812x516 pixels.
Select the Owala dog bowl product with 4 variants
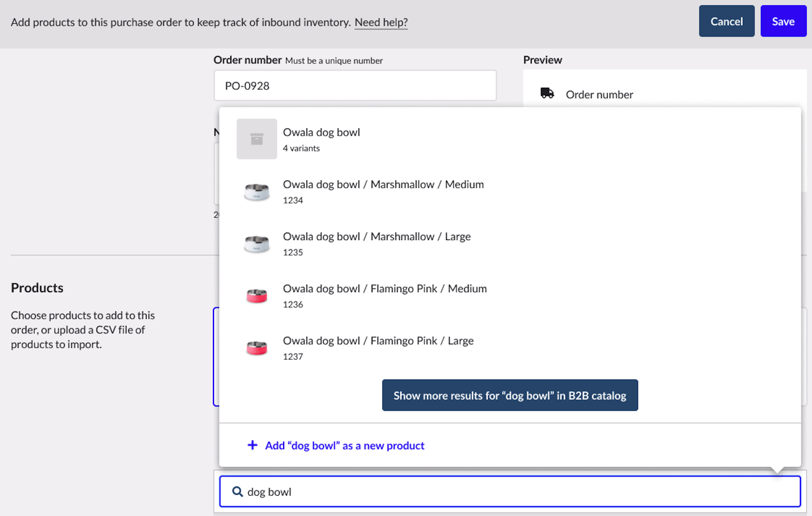coord(510,139)
